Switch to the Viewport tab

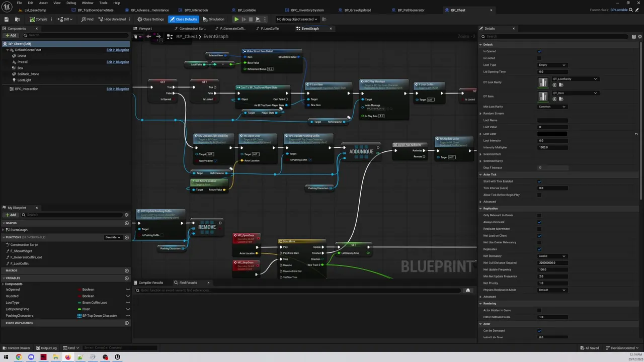tap(145, 28)
